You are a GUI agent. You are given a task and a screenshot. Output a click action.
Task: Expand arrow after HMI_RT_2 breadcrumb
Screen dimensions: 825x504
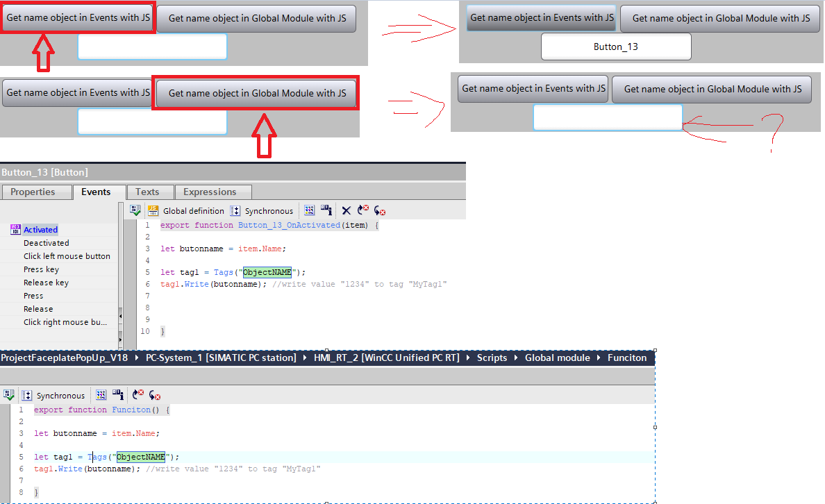(468, 358)
